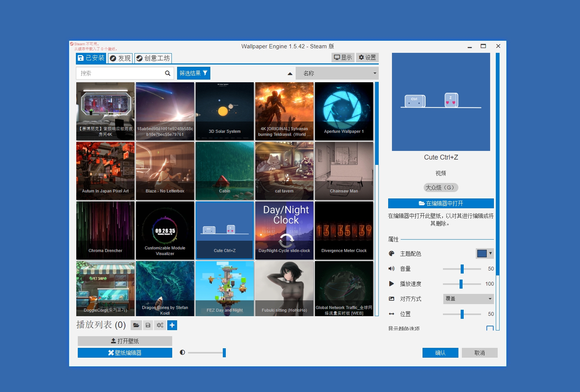Click the filter funnel on 筛选结果
The width and height of the screenshot is (580, 392).
[205, 73]
